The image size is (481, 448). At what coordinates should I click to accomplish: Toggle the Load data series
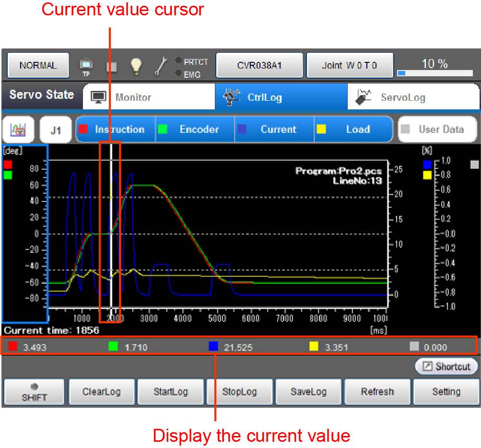coord(353,130)
